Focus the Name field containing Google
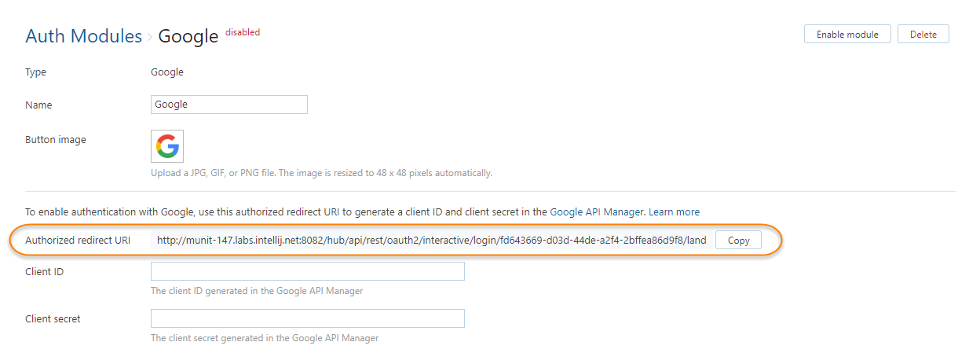 pyautogui.click(x=229, y=105)
